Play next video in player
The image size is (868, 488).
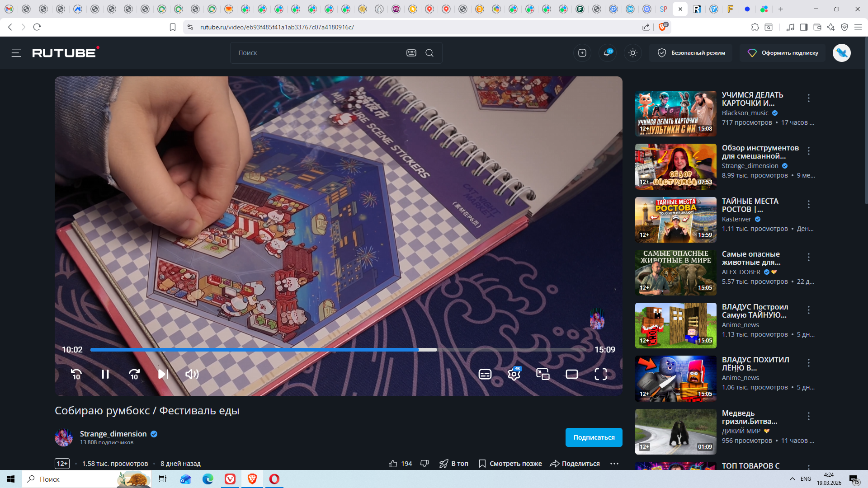(163, 374)
